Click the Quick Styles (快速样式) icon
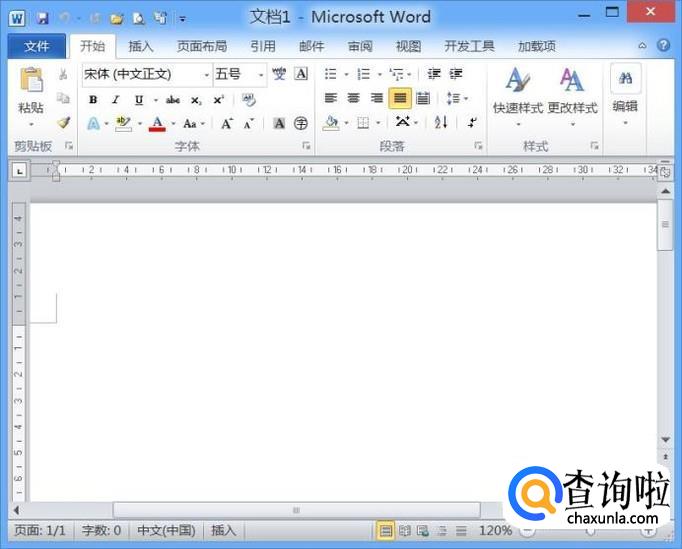Viewport: 682px width, 549px height. point(518,80)
